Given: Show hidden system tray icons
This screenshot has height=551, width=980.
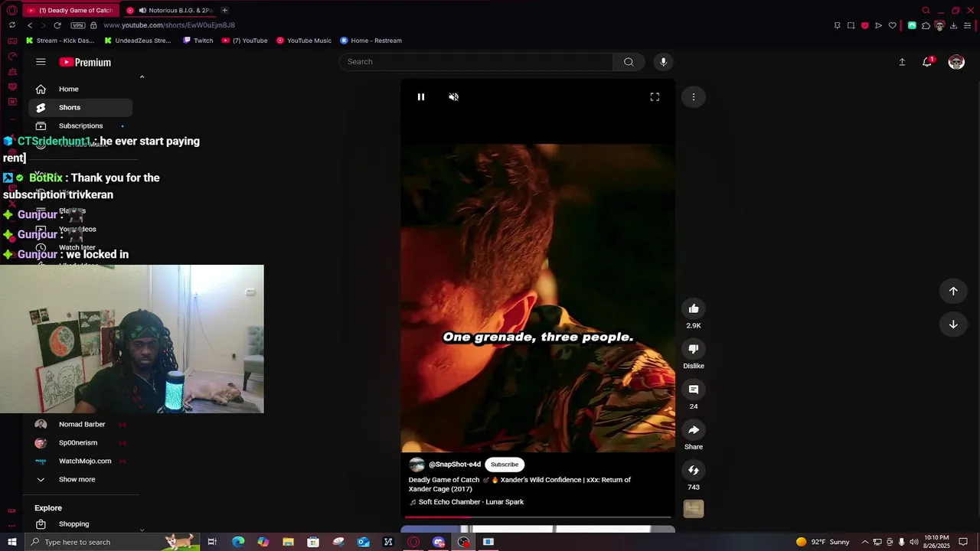Looking at the screenshot, I should (x=865, y=542).
